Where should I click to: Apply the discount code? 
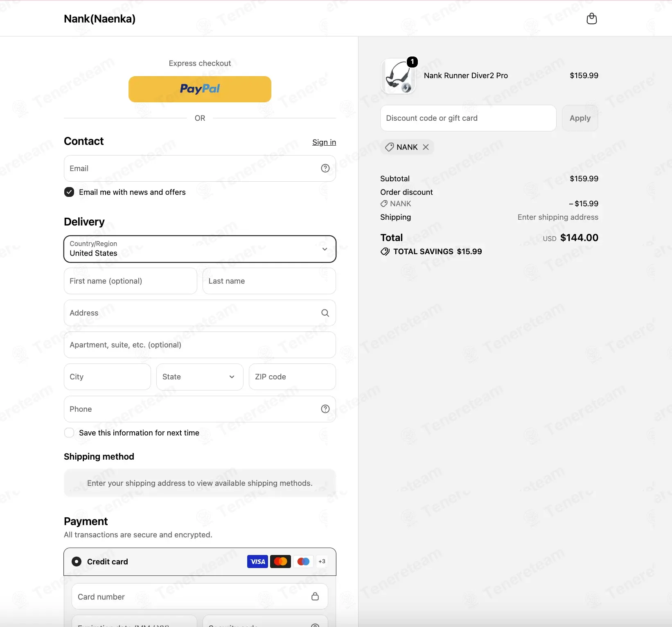point(580,118)
